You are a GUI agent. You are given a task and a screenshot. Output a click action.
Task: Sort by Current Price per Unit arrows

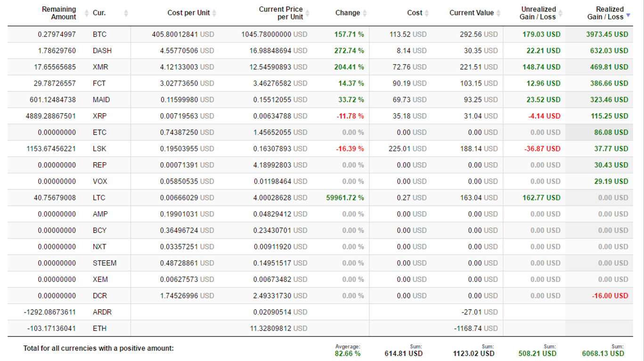(x=308, y=13)
